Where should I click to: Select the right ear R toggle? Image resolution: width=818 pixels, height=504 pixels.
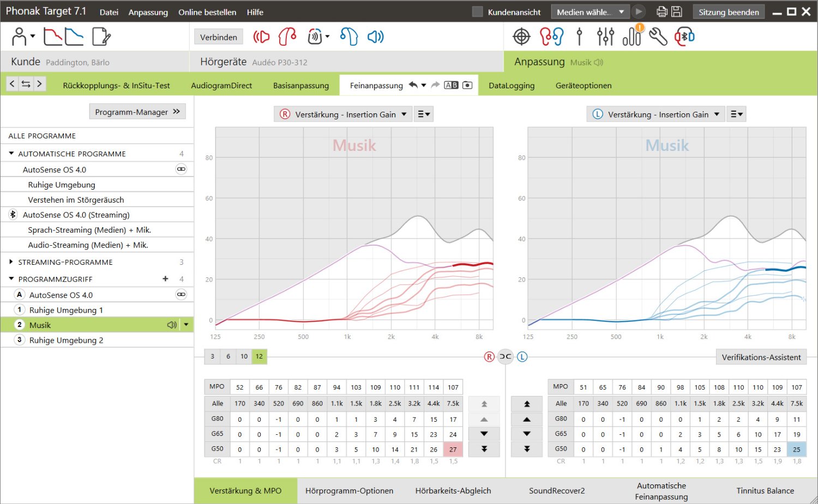[489, 357]
